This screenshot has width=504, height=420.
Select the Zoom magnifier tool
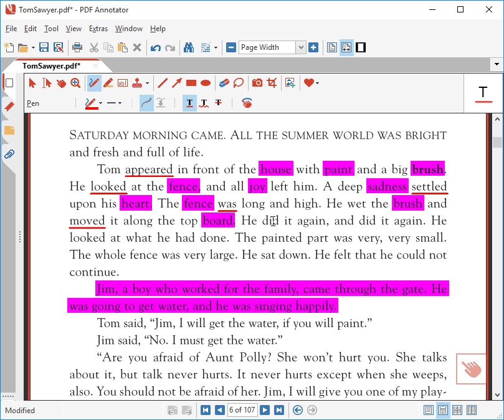(x=75, y=84)
